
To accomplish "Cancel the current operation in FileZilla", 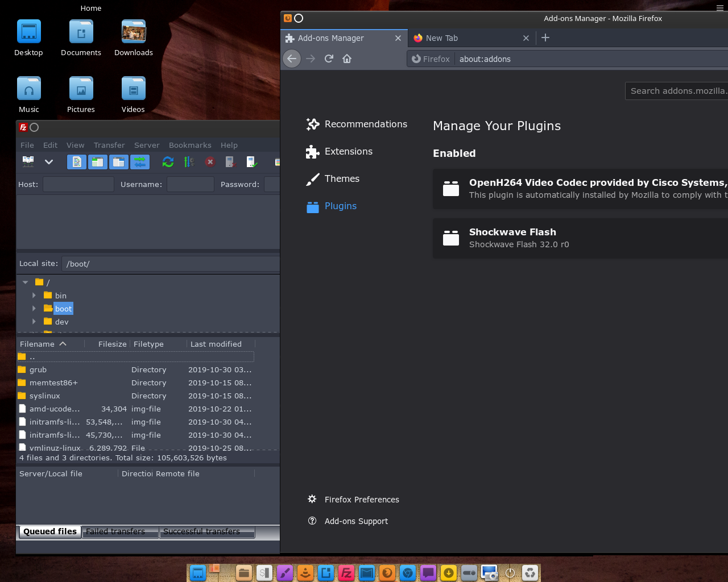I will click(210, 162).
